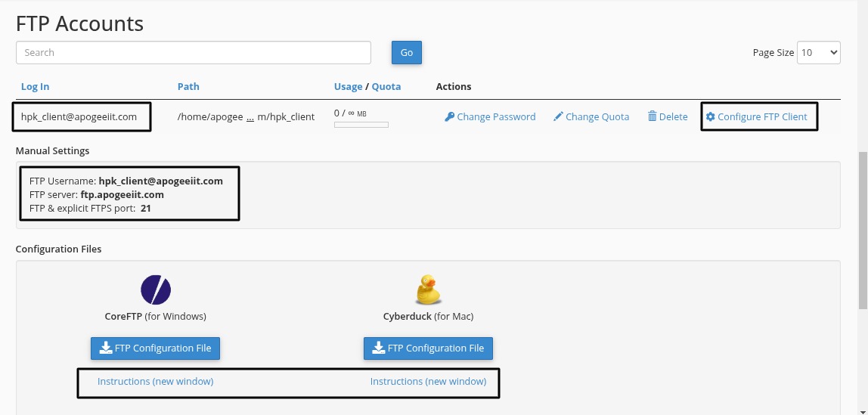Image resolution: width=868 pixels, height=415 pixels.
Task: Focus the FTP accounts search field
Action: tap(193, 53)
